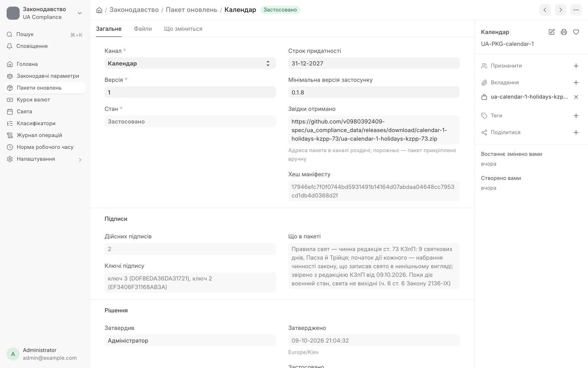Open Законодавчі параметри section
Screen dimensions: 588x368
click(44, 76)
